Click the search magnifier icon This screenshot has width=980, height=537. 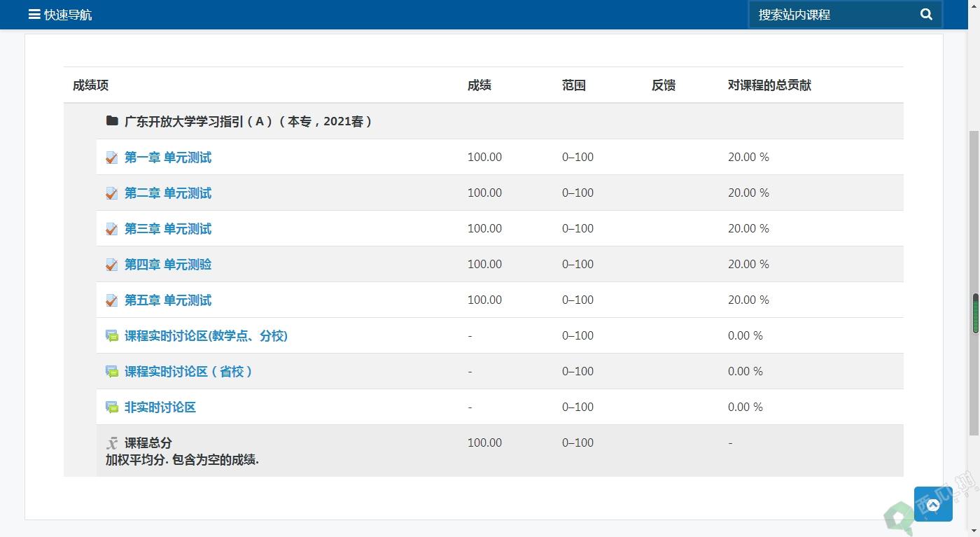(x=926, y=14)
